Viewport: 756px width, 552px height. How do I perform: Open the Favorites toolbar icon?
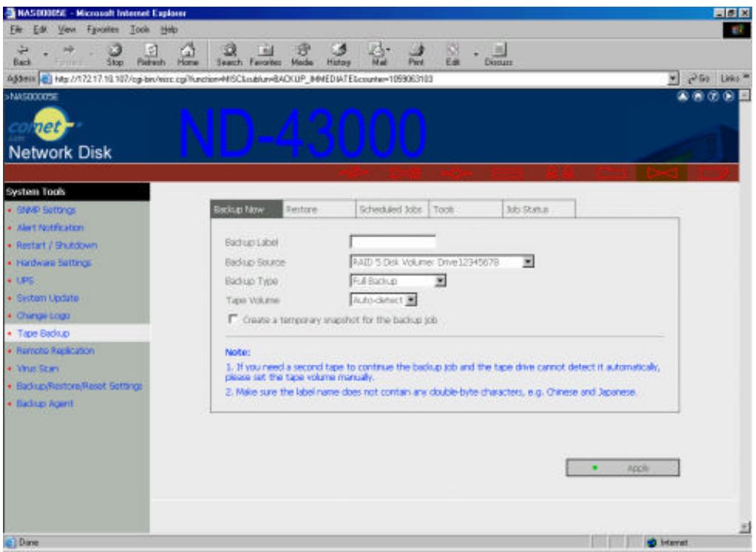265,50
